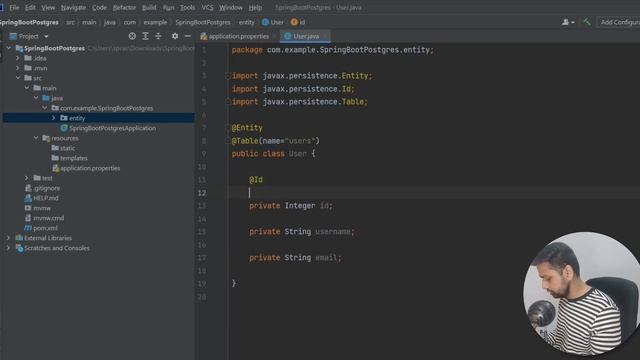Click the main breadcrumb in navigation bar
Image resolution: width=640 pixels, height=360 pixels.
click(x=89, y=22)
